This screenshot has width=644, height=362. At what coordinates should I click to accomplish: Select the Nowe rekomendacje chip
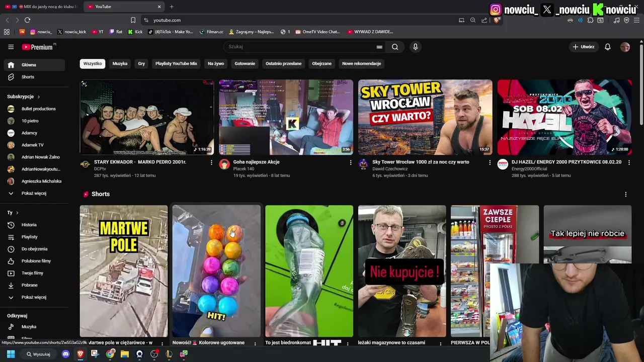pyautogui.click(x=361, y=64)
